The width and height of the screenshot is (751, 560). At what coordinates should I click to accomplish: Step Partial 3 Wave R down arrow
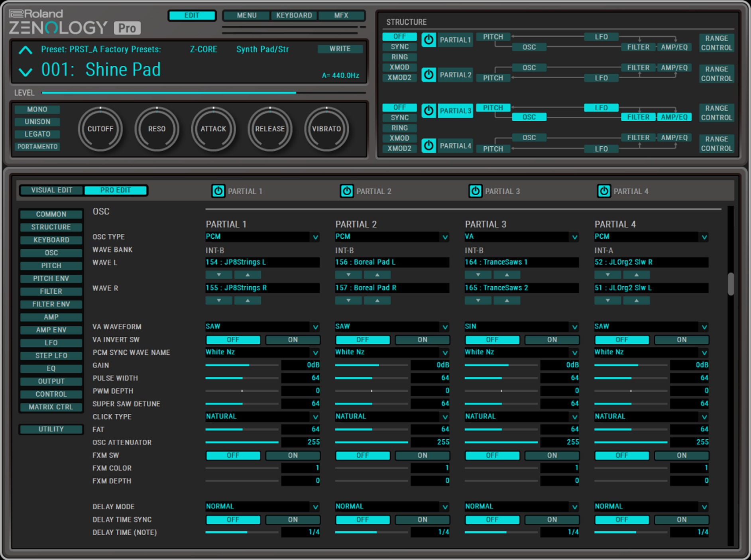click(478, 301)
